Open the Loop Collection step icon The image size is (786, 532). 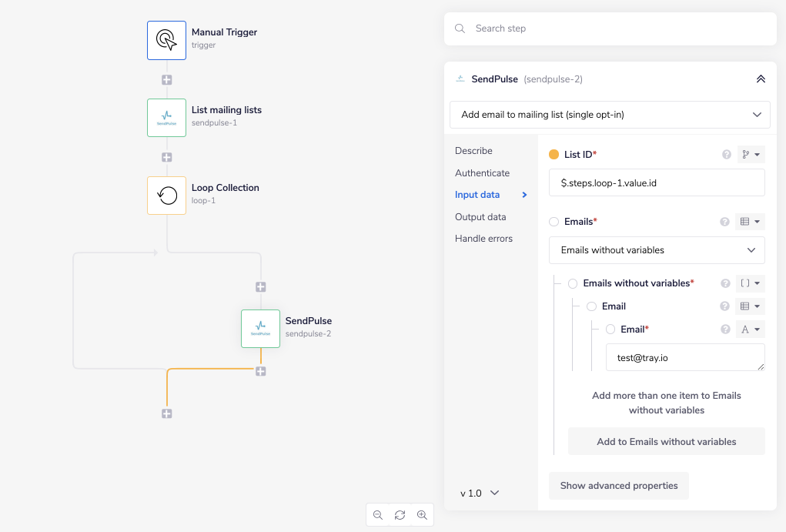(x=166, y=195)
